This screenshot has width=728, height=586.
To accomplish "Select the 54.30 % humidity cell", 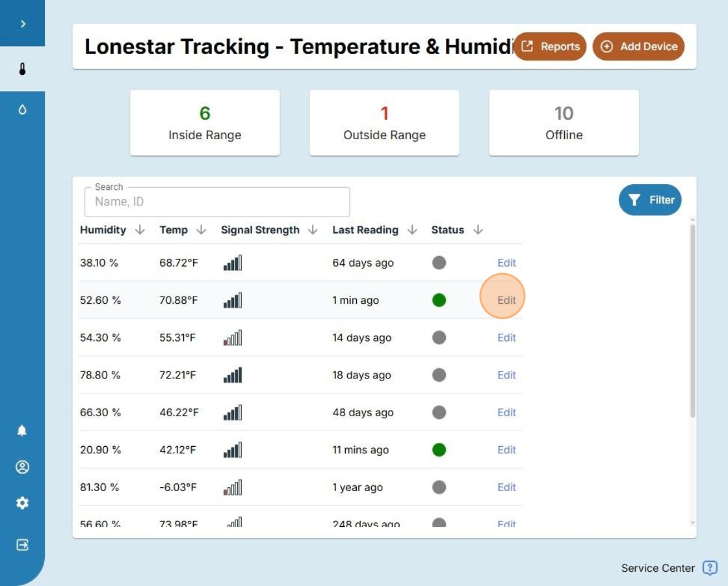I will 100,338.
